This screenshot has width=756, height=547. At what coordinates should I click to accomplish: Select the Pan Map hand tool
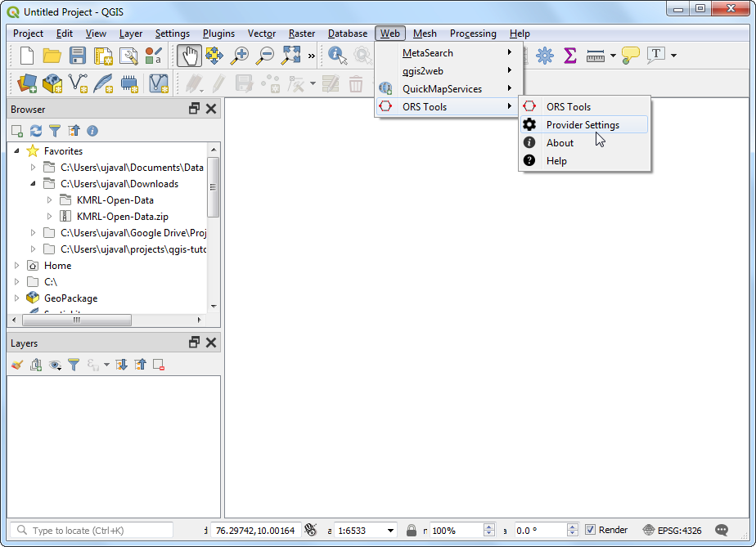pyautogui.click(x=189, y=56)
